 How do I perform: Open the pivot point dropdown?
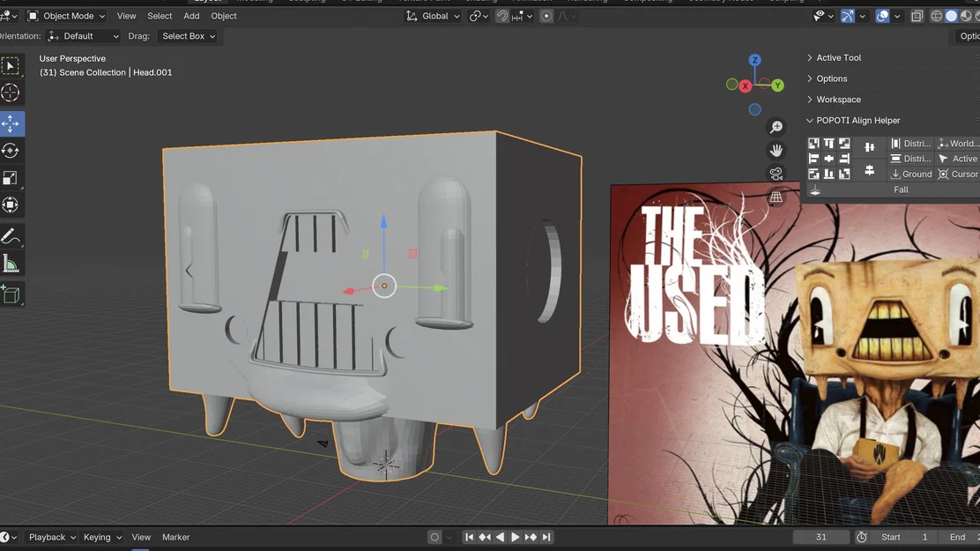point(479,16)
